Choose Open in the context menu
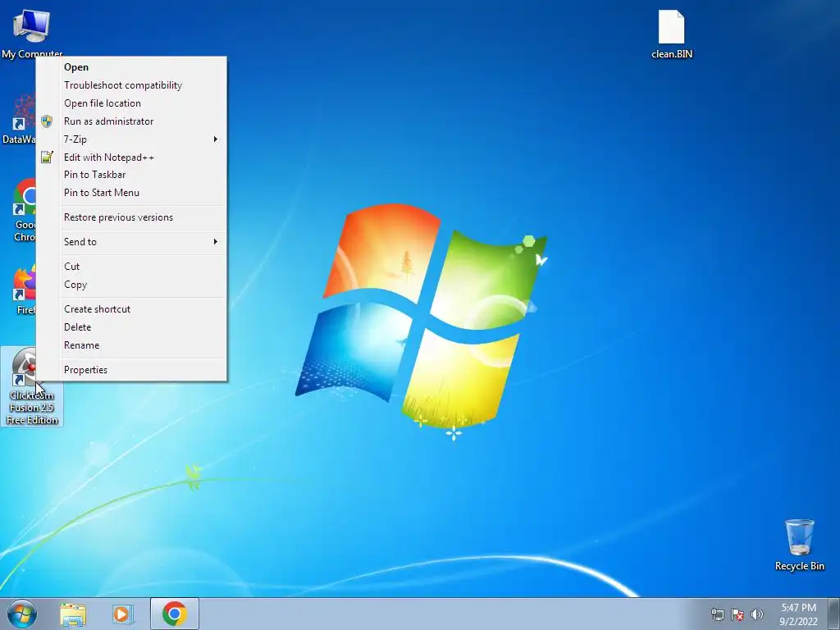The image size is (840, 630). click(x=131, y=67)
